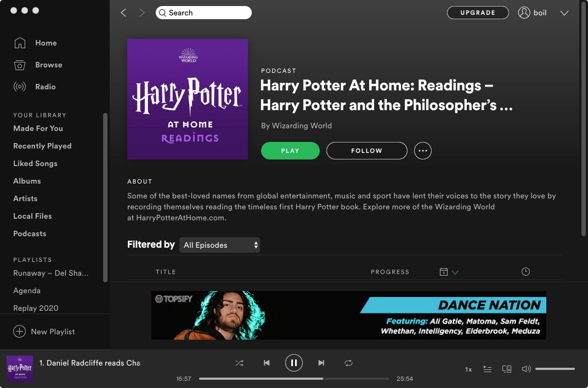Click the plus icon beside New Playlist

pos(20,332)
